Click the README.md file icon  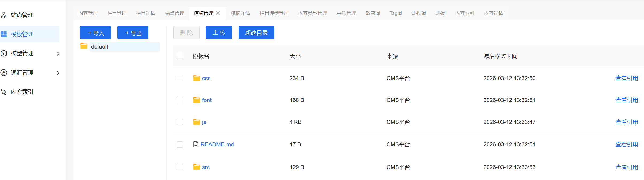pos(196,144)
